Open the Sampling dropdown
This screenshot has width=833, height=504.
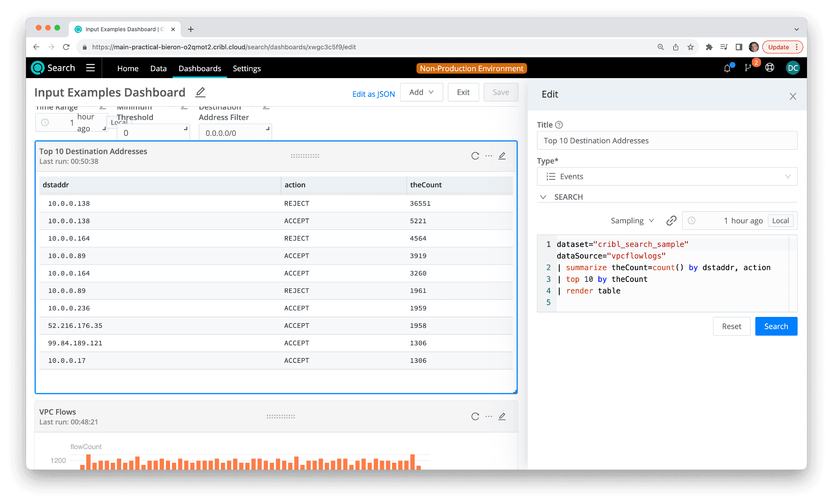tap(632, 220)
